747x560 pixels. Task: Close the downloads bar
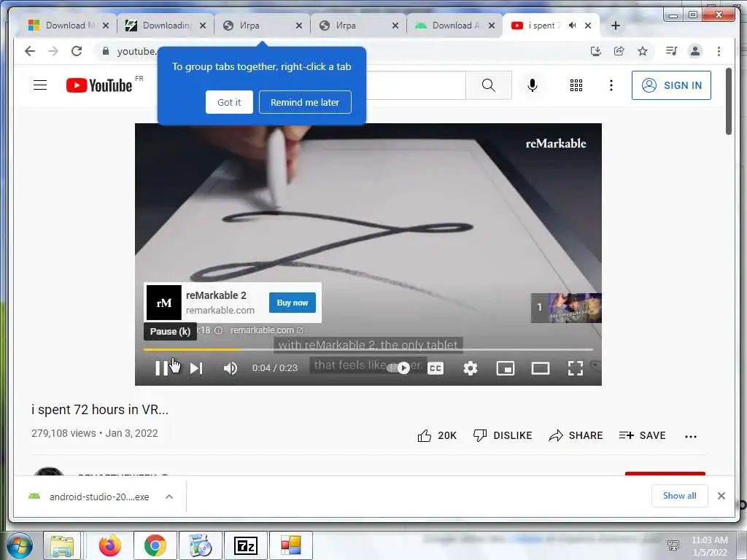click(x=721, y=496)
